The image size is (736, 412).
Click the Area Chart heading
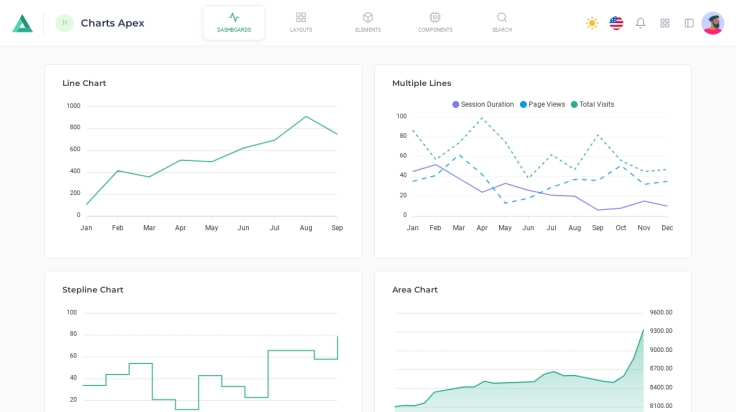point(415,290)
